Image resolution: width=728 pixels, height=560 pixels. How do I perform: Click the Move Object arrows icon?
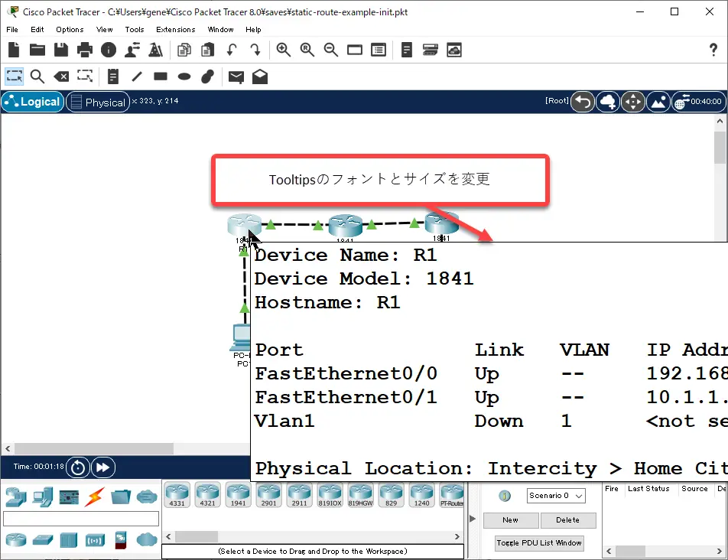point(633,102)
